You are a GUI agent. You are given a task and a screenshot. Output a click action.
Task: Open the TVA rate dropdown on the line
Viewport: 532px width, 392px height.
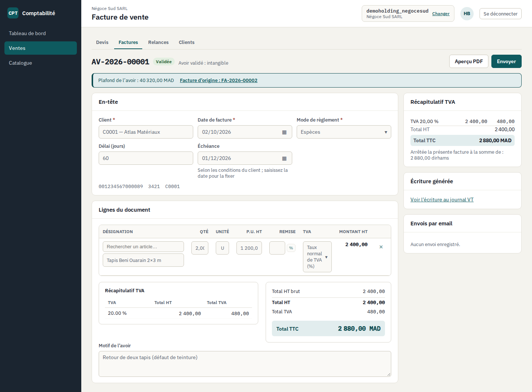pyautogui.click(x=317, y=257)
